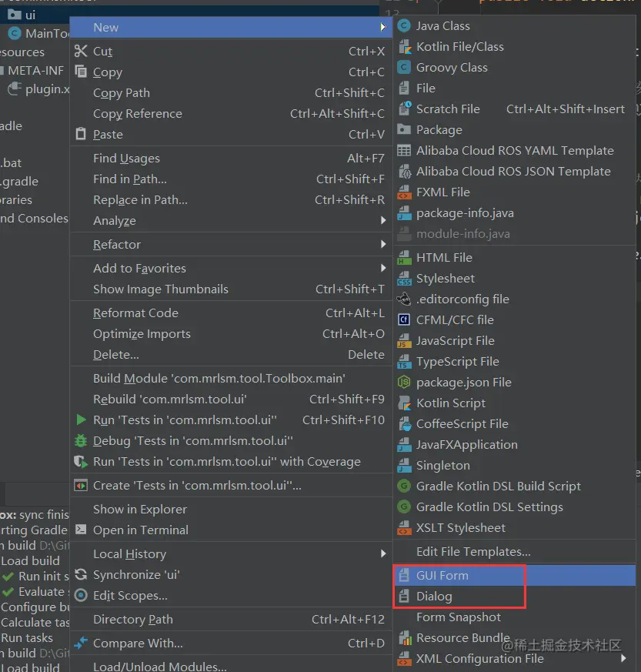Screen dimensions: 641x672
Task: Choose Copy Path from context menu
Action: coord(231,93)
